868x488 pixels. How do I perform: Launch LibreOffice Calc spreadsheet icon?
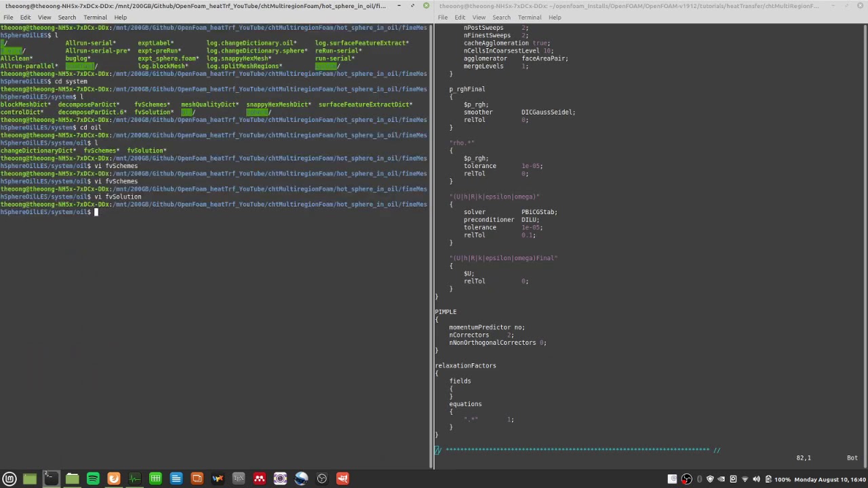coord(155,479)
